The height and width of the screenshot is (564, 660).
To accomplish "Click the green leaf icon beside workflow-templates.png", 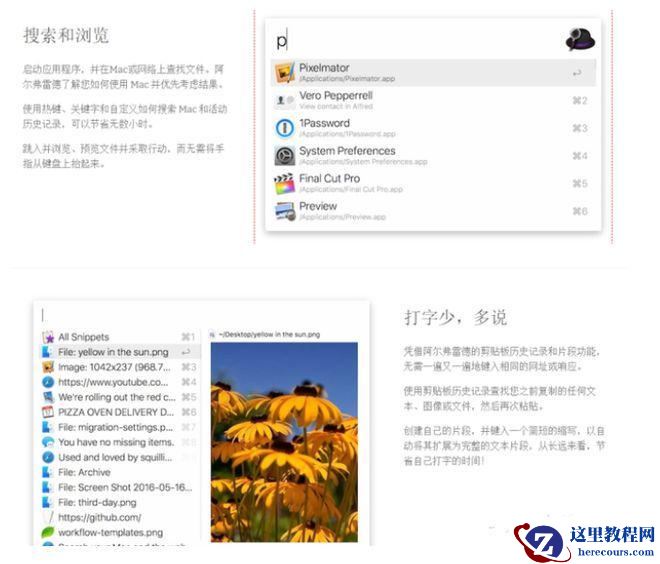I will [x=48, y=532].
